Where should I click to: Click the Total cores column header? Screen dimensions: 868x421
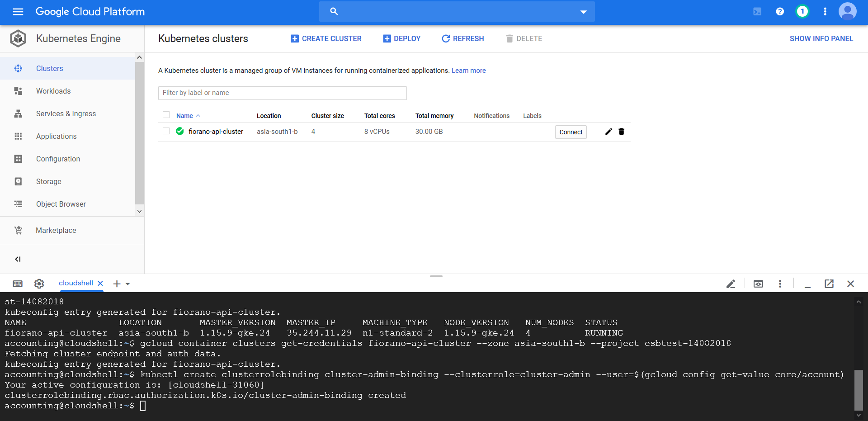pos(380,116)
